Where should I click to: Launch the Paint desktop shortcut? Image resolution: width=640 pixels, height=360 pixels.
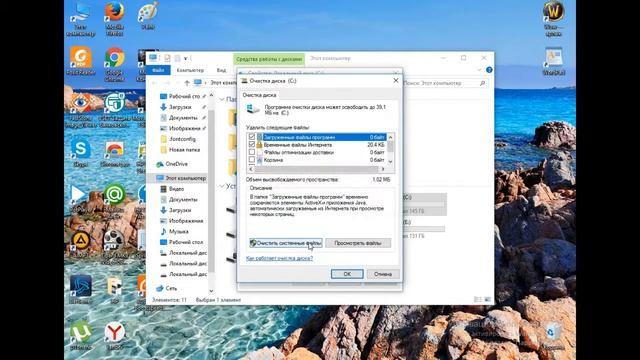click(x=148, y=16)
